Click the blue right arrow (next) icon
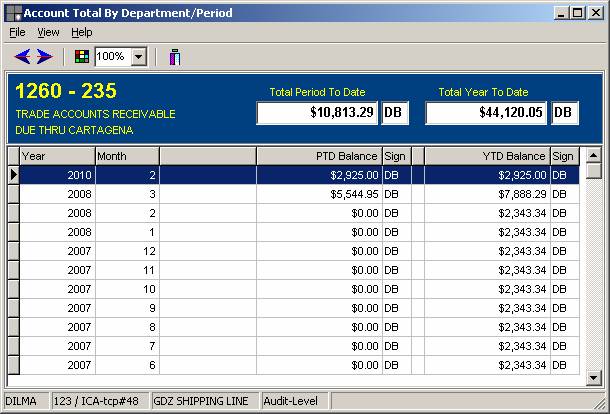Viewport: 610px width, 414px height. tap(45, 57)
